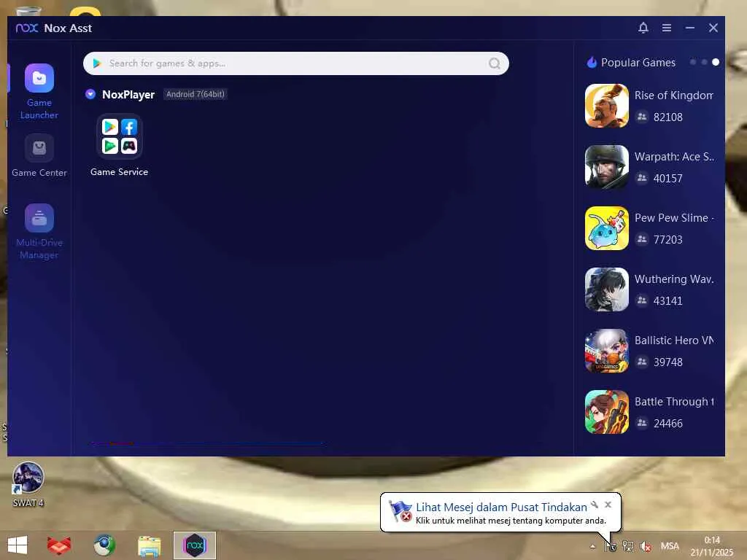The height and width of the screenshot is (560, 747).
Task: Open Ballistic Hero VNG game thumbnail
Action: point(606,351)
